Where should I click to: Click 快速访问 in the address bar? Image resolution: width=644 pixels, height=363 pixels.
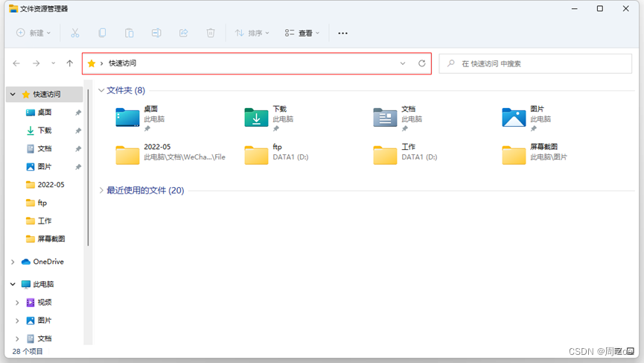coord(122,63)
